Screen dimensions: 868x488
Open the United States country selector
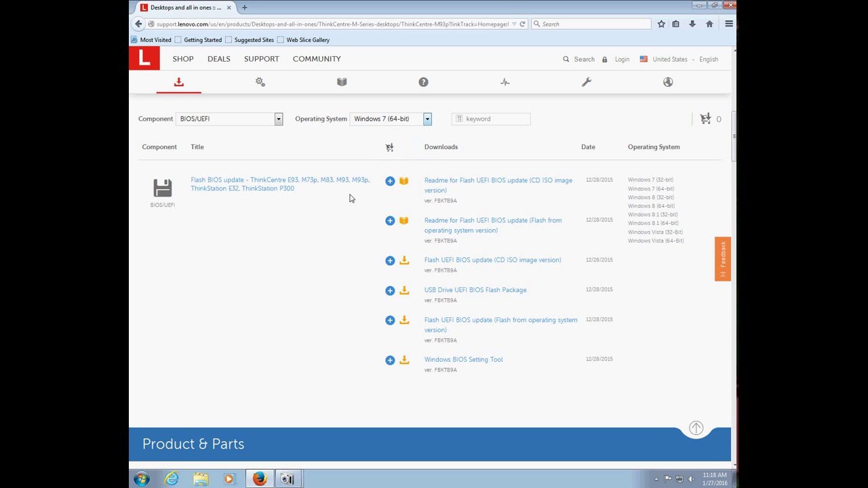[664, 59]
